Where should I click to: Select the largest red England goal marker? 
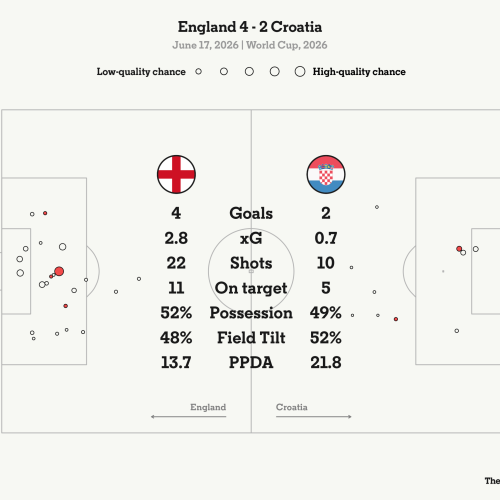(x=59, y=271)
